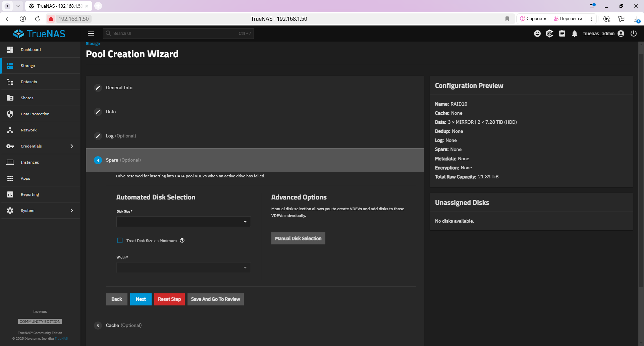Click the power button icon

[634, 34]
